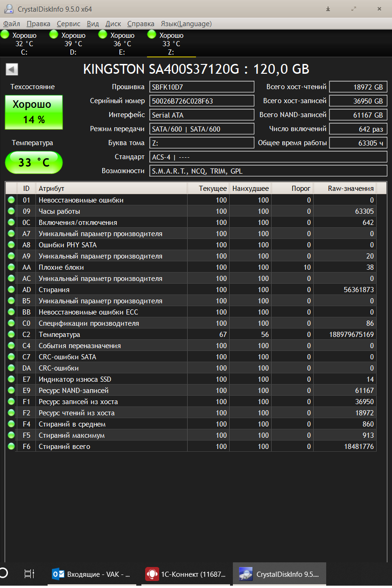Screen dimensions: 392x588
Task: Switch to disk C: tab
Action: tap(24, 43)
